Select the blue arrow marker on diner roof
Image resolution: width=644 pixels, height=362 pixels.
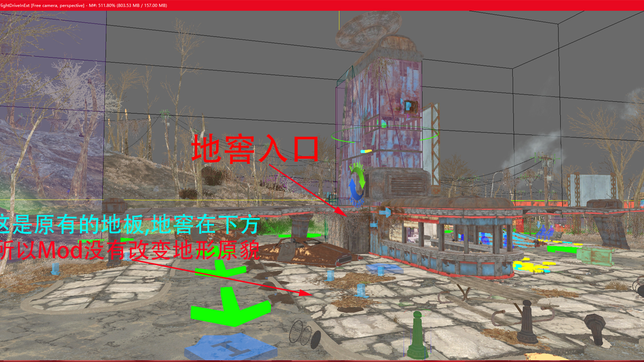pos(385,212)
